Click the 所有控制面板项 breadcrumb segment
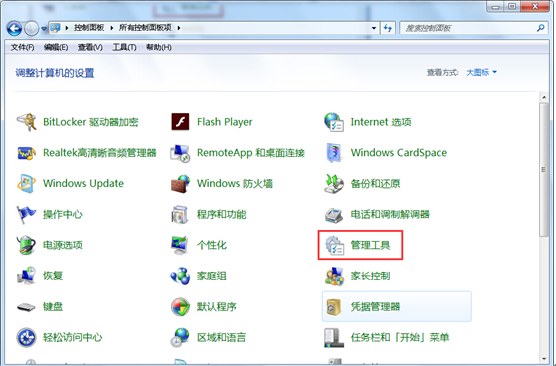Screen dimensions: 556x366 [x=145, y=28]
